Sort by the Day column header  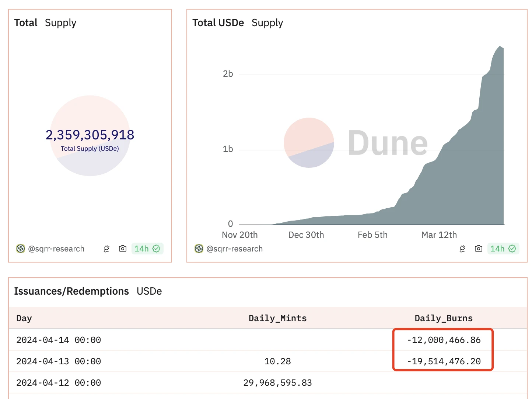24,318
